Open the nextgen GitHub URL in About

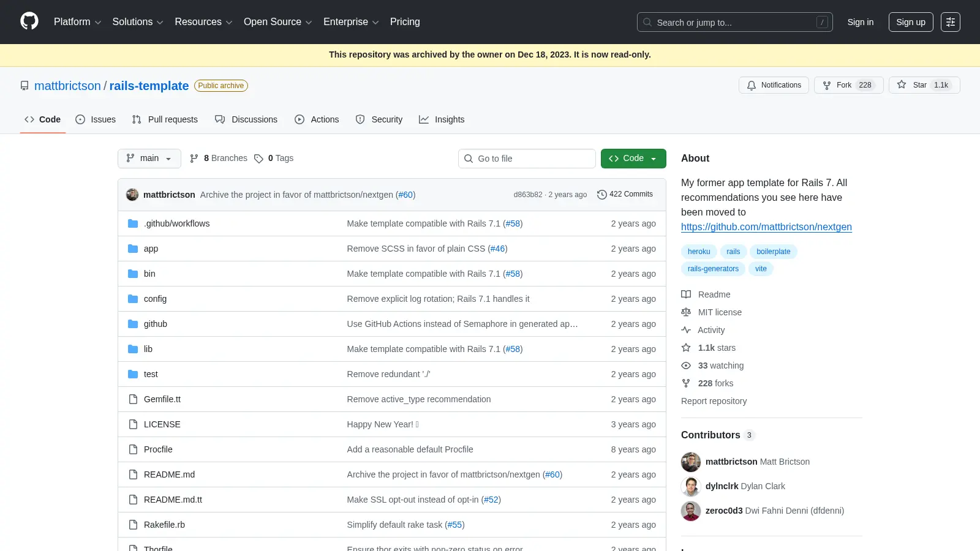tap(766, 227)
